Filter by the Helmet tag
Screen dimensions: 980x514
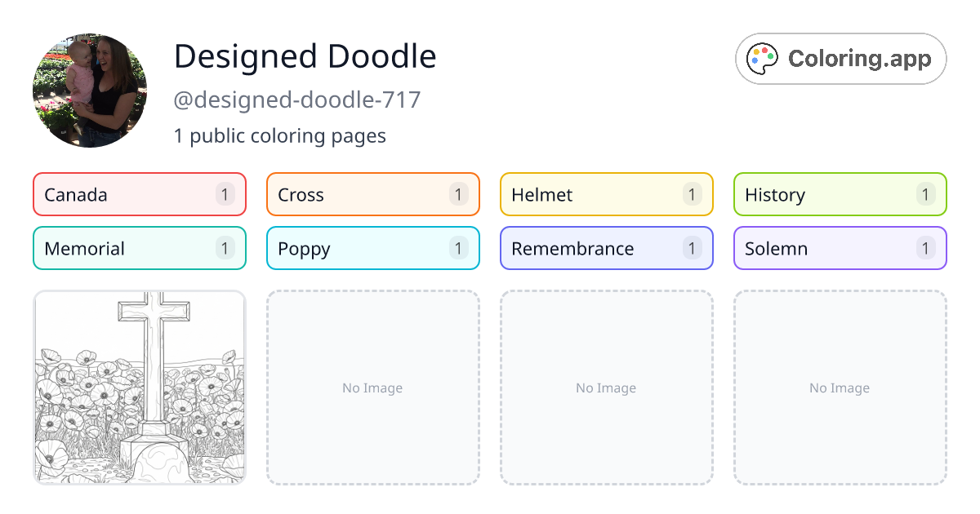(606, 194)
